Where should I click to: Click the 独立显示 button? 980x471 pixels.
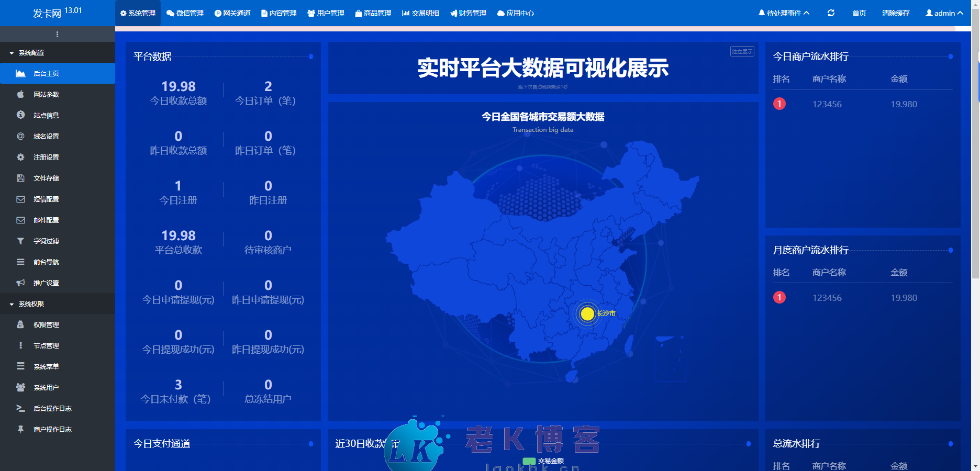[742, 51]
